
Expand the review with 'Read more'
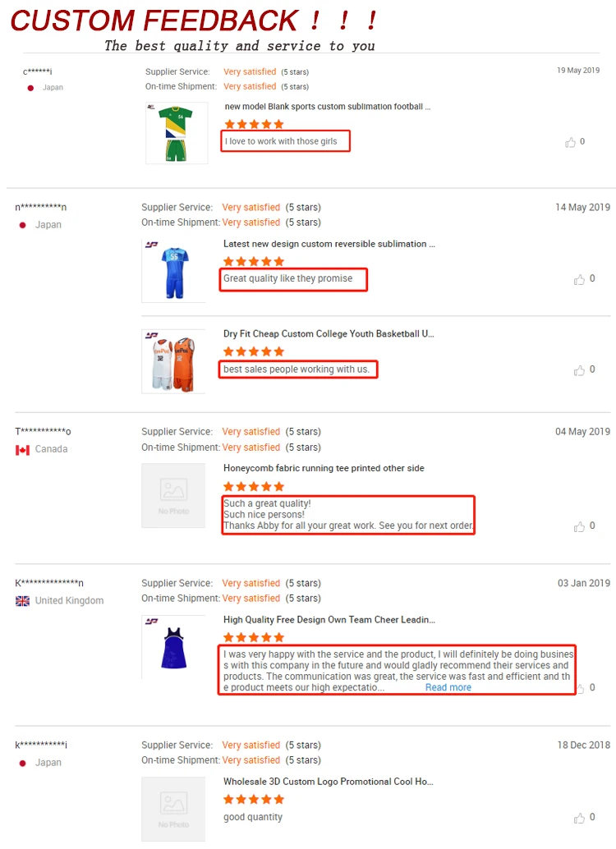pyautogui.click(x=448, y=688)
